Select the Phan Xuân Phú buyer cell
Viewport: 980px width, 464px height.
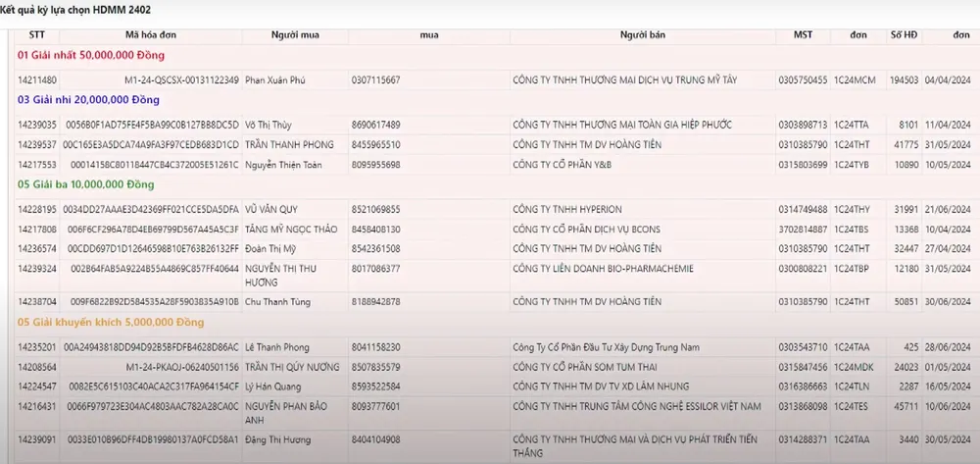(x=275, y=79)
